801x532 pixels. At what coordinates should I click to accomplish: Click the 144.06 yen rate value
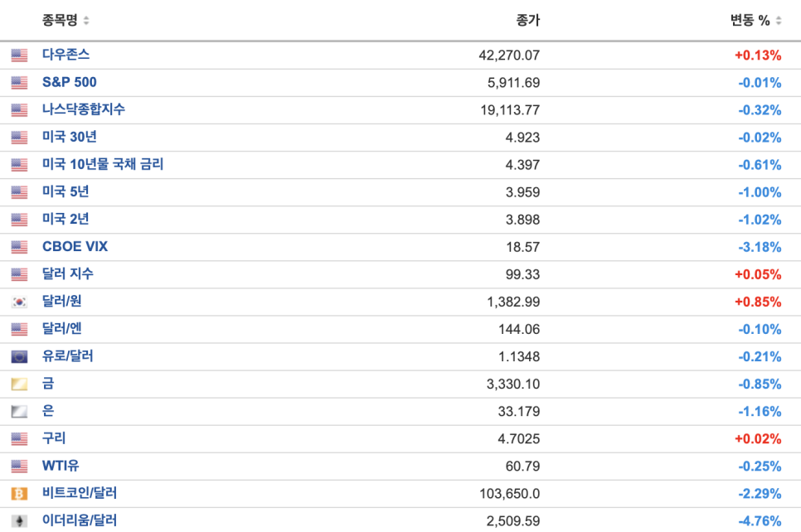[x=519, y=329]
